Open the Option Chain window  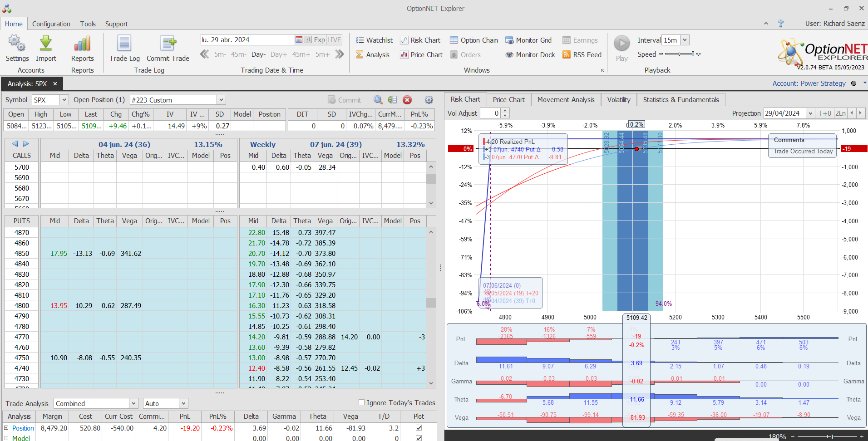pyautogui.click(x=474, y=40)
